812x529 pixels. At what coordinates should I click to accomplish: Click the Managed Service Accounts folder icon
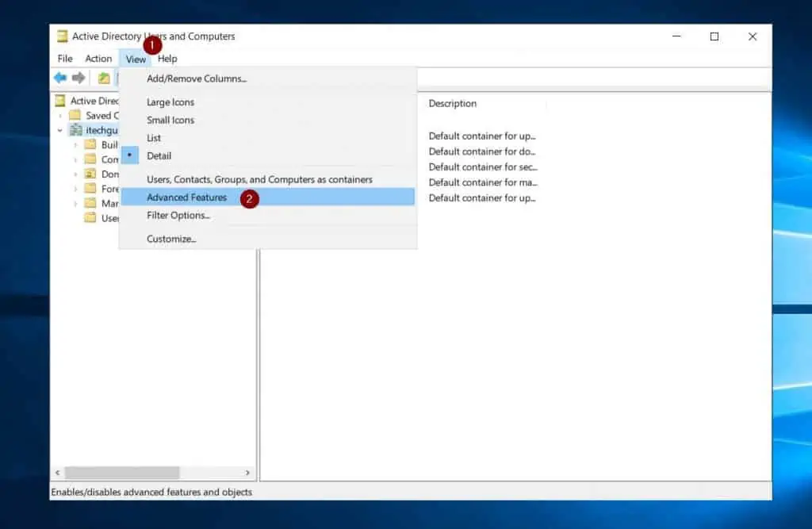point(90,203)
